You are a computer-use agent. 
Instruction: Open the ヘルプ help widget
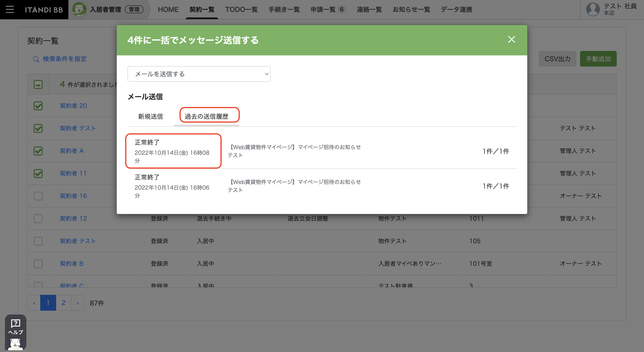click(15, 333)
